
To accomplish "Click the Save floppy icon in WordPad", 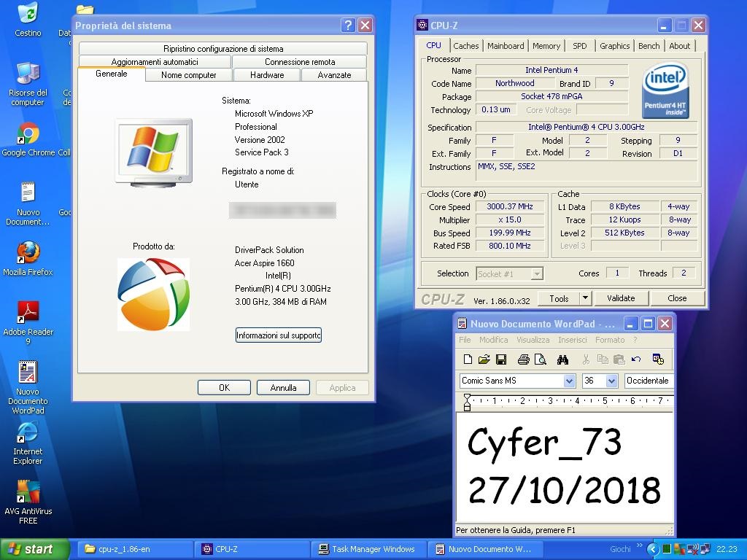I will [x=501, y=359].
